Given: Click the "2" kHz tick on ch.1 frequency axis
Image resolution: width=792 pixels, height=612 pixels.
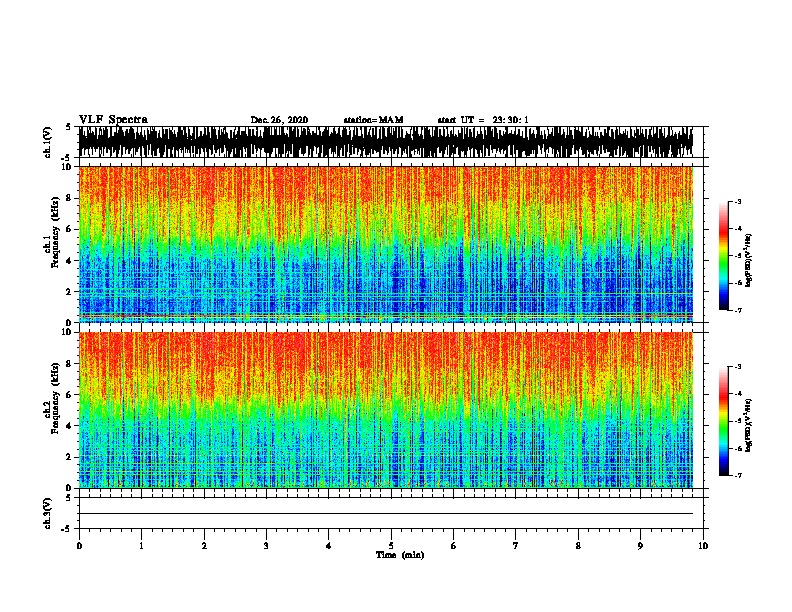Looking at the screenshot, I should click(x=71, y=292).
